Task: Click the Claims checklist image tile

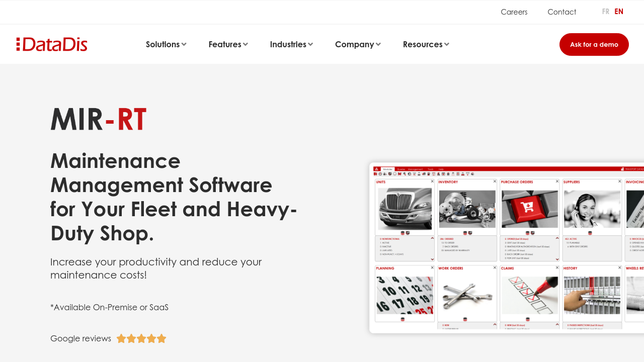Action: click(x=529, y=295)
